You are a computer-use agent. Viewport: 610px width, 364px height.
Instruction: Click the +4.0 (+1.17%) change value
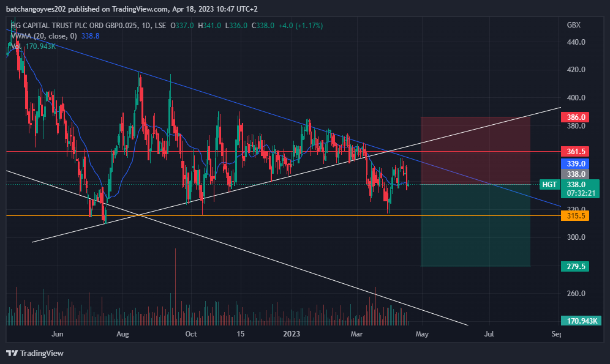tap(301, 26)
